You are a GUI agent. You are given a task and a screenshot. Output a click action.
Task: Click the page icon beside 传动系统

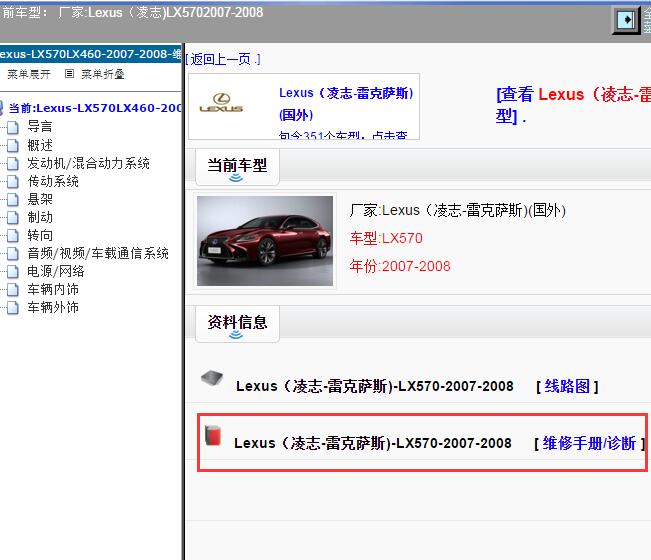click(13, 181)
